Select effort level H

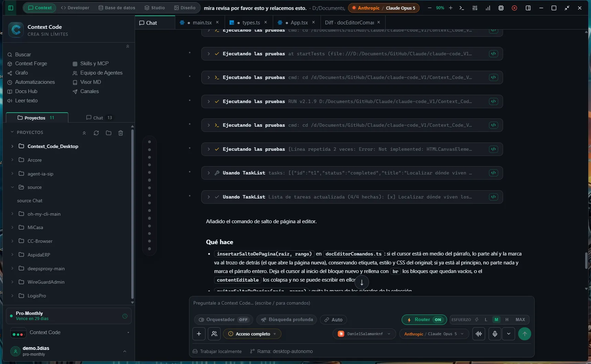coord(507,320)
